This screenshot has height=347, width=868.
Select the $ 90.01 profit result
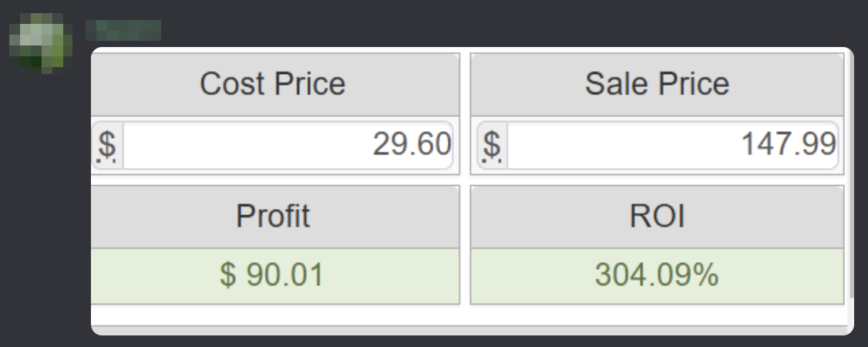point(273,275)
